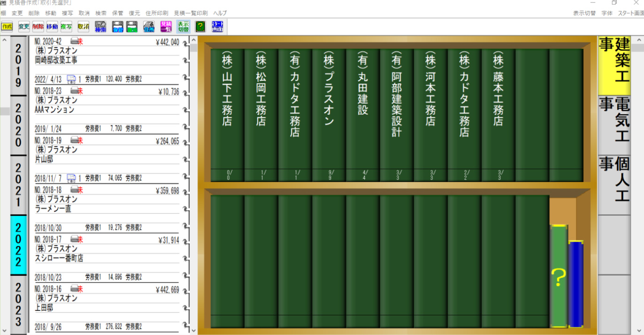Click the yellow 作成 (create) toolbar icon
Viewport: 644px width, 335px height.
click(x=7, y=27)
